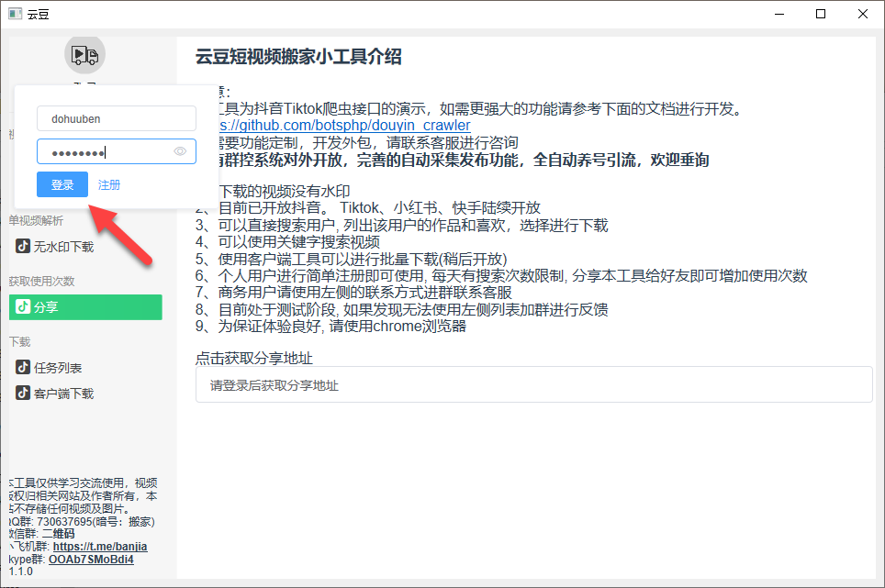This screenshot has width=885, height=588.
Task: Click the 获取使用次数 section label
Action: [x=41, y=281]
